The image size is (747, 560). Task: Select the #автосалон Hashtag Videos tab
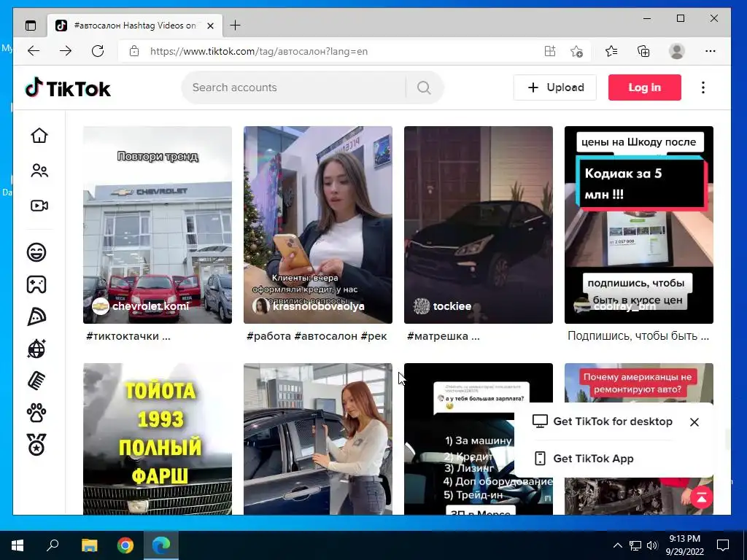pos(134,26)
